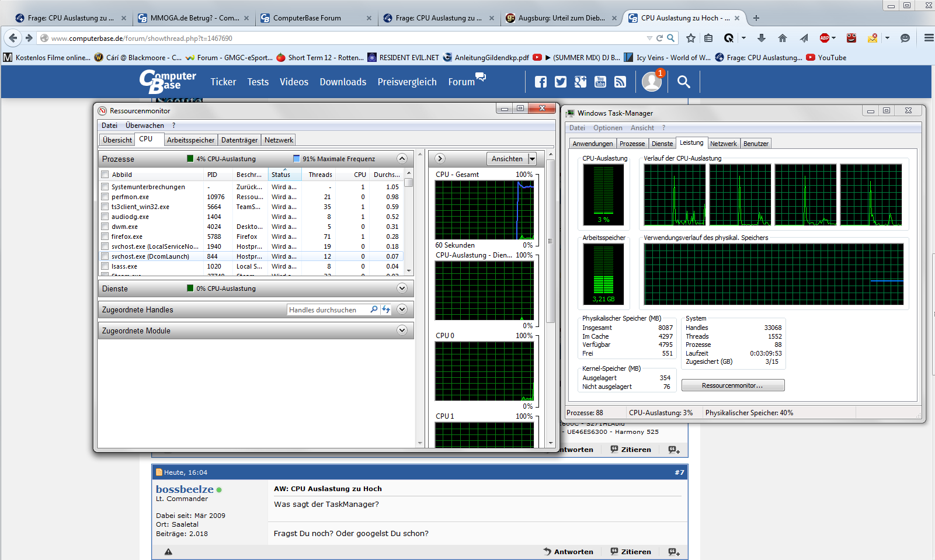Viewport: 935px width, 560px height.
Task: Check the firefox.exe process checkbox
Action: click(105, 236)
